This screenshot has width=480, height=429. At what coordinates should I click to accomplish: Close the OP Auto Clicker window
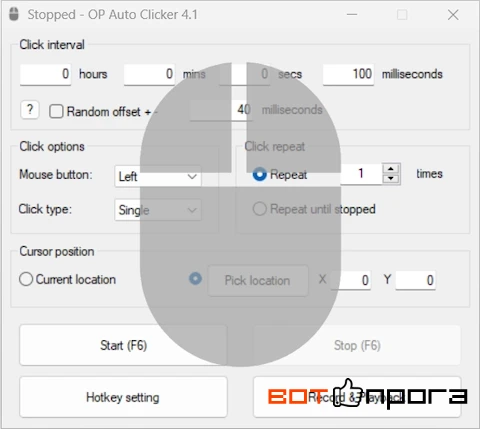click(x=453, y=15)
